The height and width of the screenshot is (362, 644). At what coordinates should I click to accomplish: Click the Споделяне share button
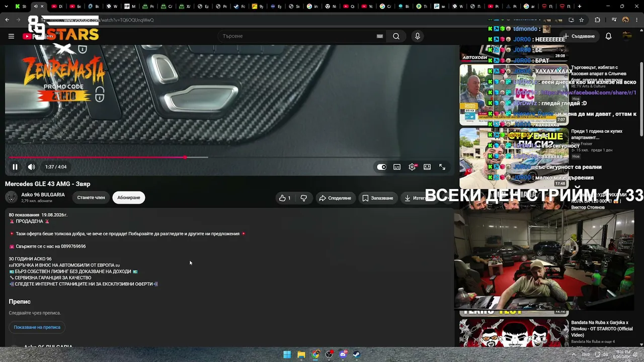pyautogui.click(x=335, y=198)
